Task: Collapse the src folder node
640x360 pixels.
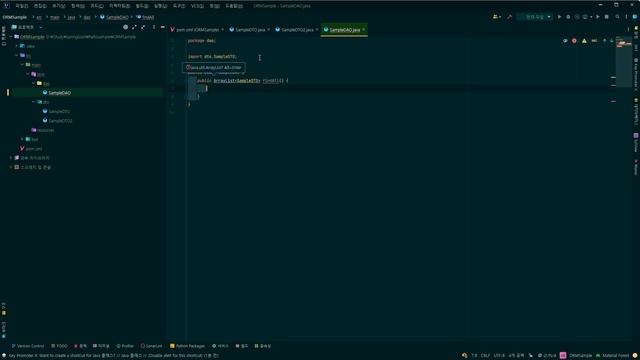Action: coord(17,55)
